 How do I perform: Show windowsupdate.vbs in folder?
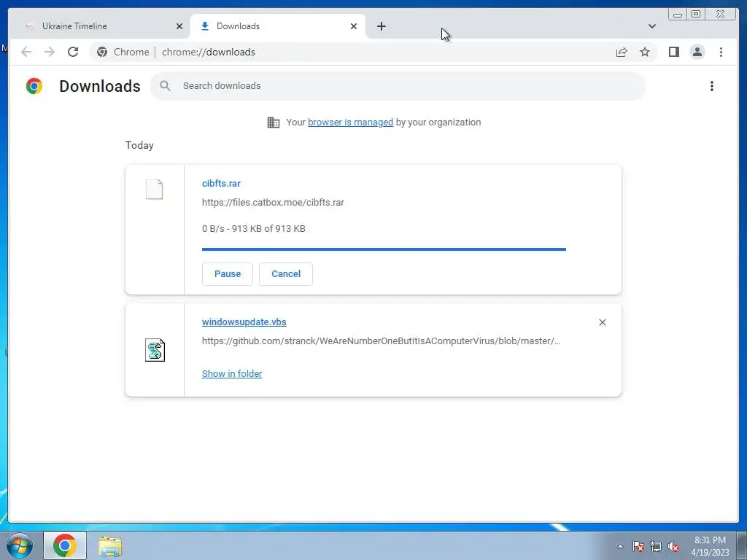coord(232,374)
